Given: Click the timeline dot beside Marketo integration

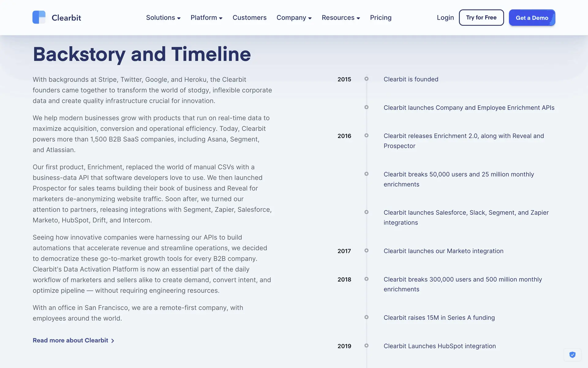Looking at the screenshot, I should 366,251.
